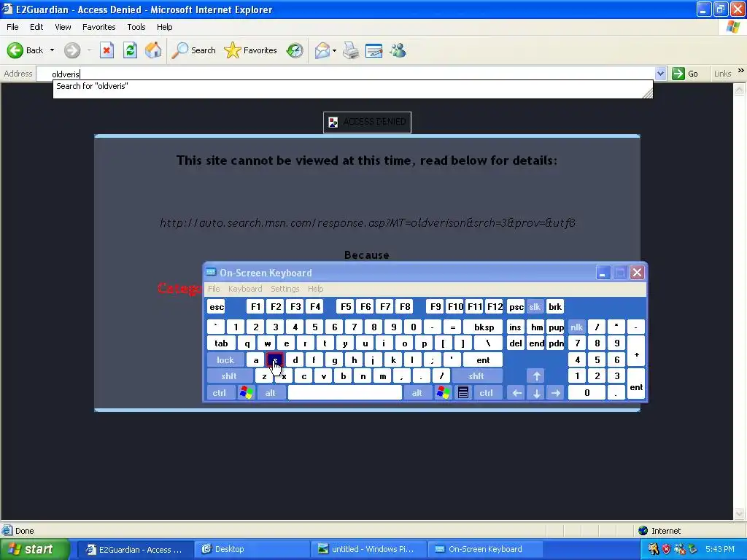Viewport: 747px width, 560px height.
Task: Open On-Screen Keyboard's File menu
Action: coord(214,289)
